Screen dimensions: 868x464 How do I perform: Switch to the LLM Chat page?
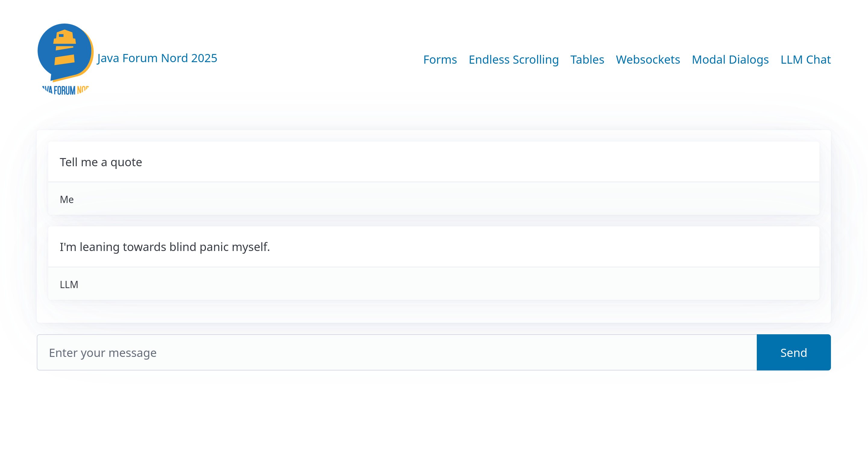pyautogui.click(x=805, y=59)
